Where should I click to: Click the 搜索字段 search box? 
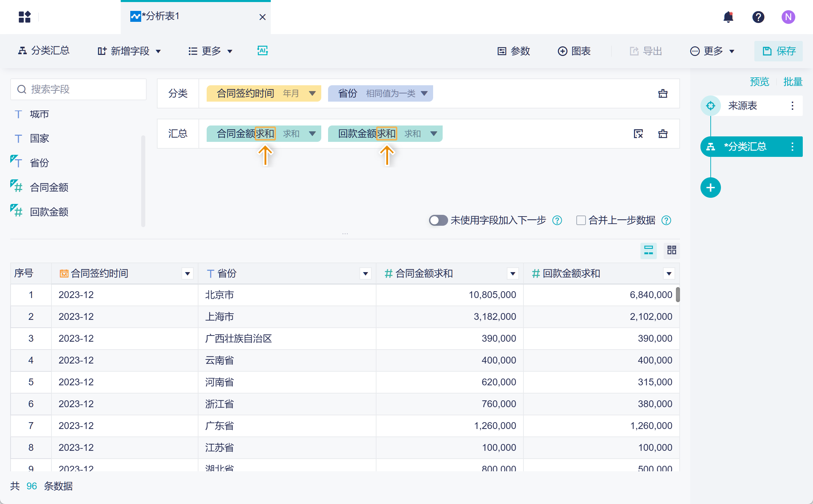[x=78, y=89]
